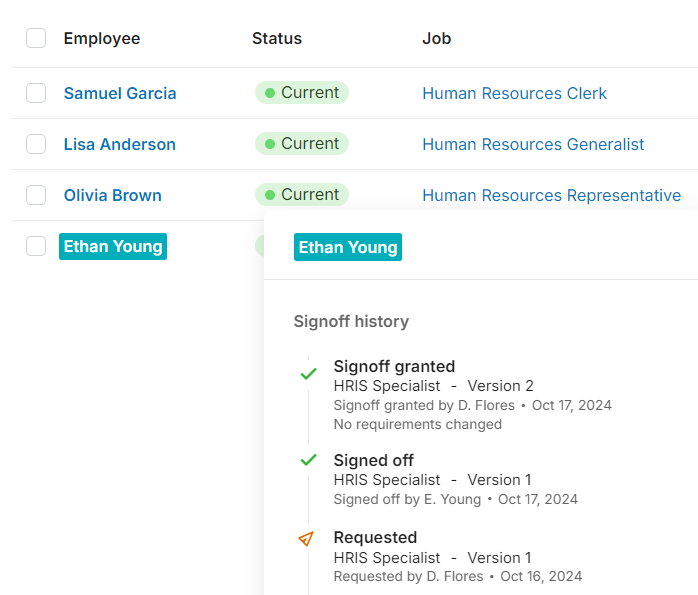Sort by the Employee column header

102,39
